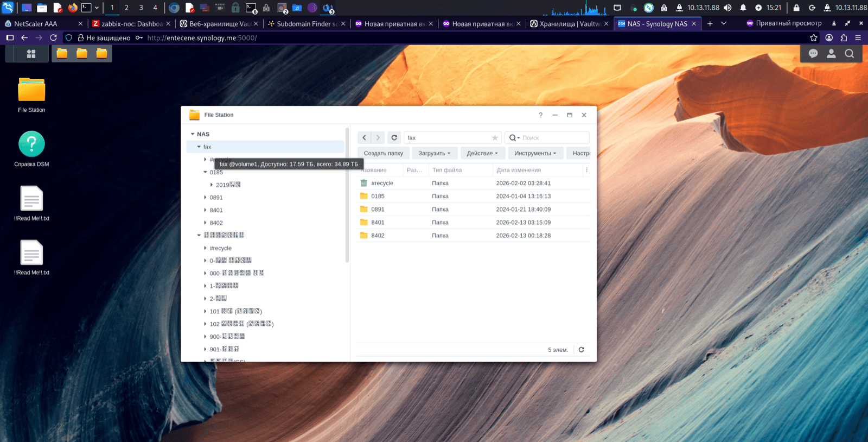Select the 101 tree folder

236,311
